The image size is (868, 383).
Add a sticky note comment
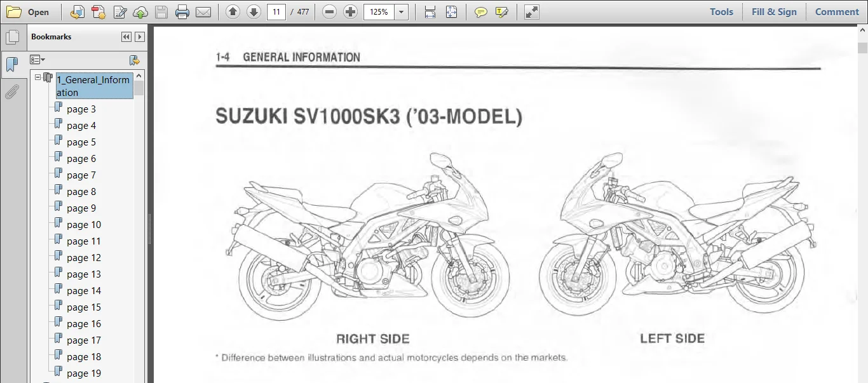point(481,12)
